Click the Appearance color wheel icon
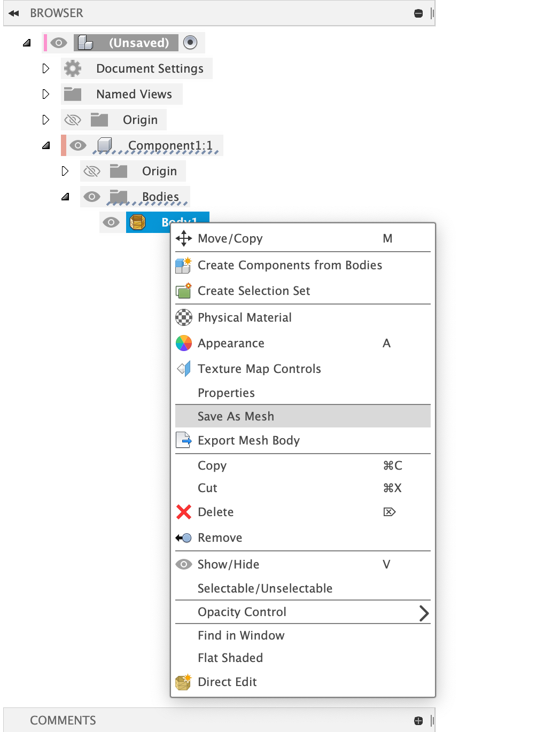Image resolution: width=560 pixels, height=732 pixels. [184, 343]
